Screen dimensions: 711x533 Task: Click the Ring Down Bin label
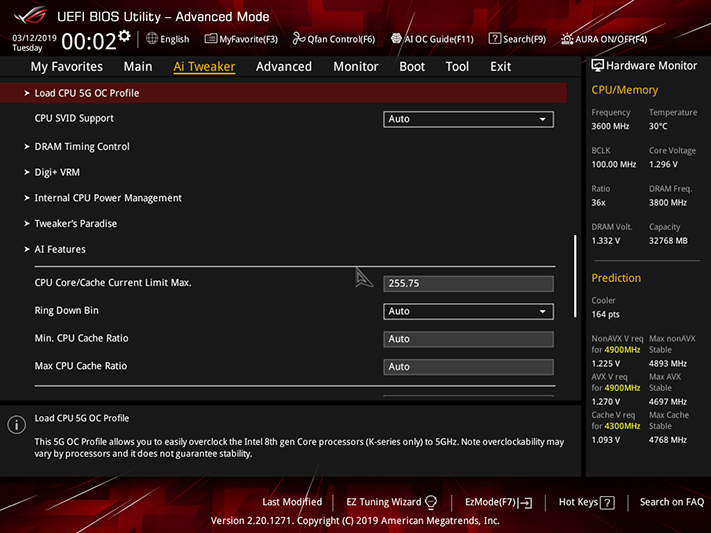67,311
